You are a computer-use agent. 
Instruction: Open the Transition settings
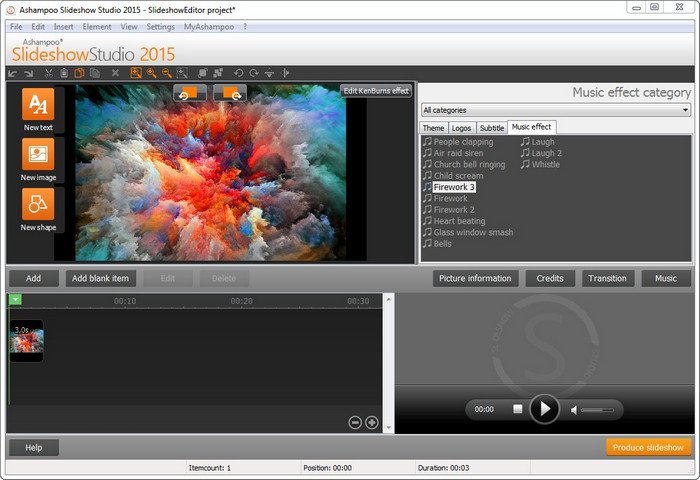click(x=608, y=278)
